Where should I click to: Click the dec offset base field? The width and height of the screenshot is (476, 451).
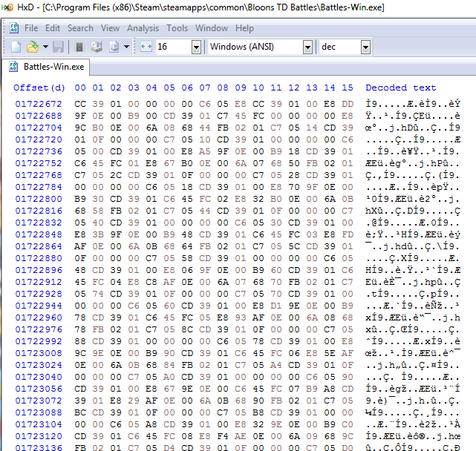pyautogui.click(x=340, y=47)
